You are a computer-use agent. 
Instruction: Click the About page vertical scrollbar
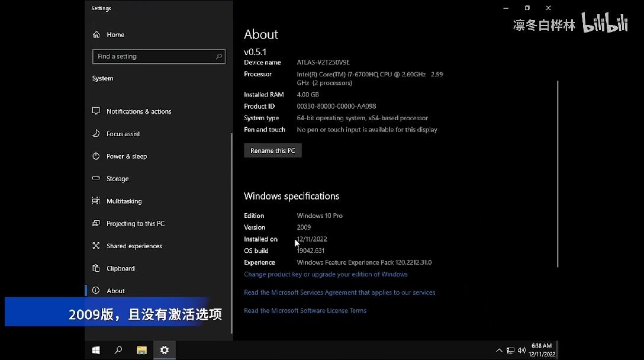coord(558,174)
